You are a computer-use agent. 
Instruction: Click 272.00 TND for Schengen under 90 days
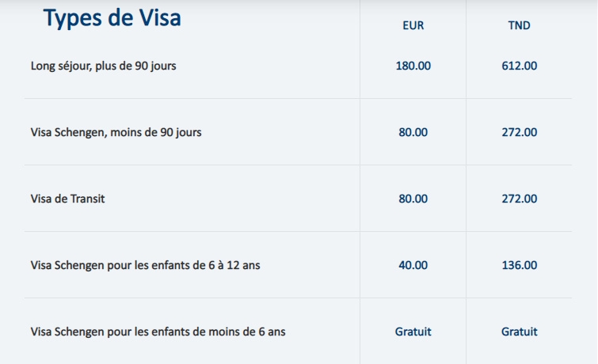pos(519,132)
